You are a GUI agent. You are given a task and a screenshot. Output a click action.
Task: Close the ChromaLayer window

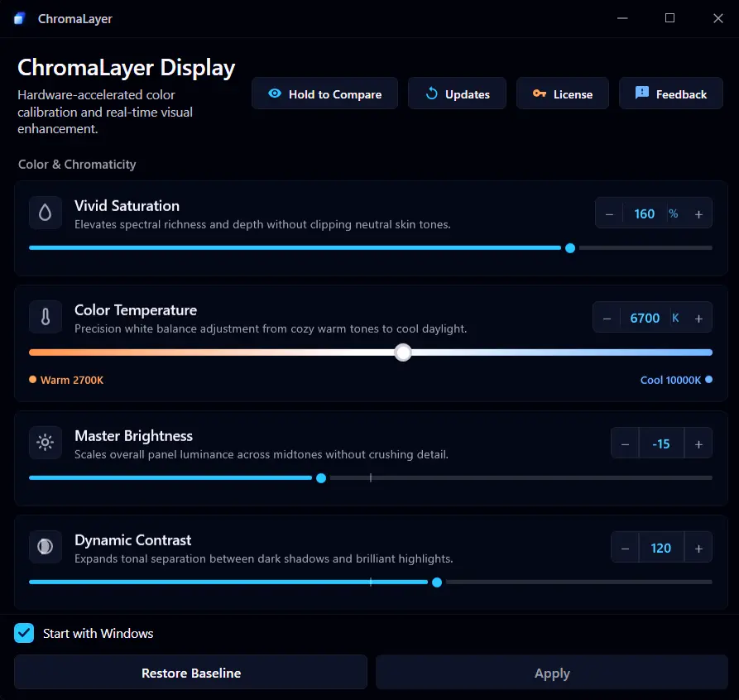[x=717, y=18]
